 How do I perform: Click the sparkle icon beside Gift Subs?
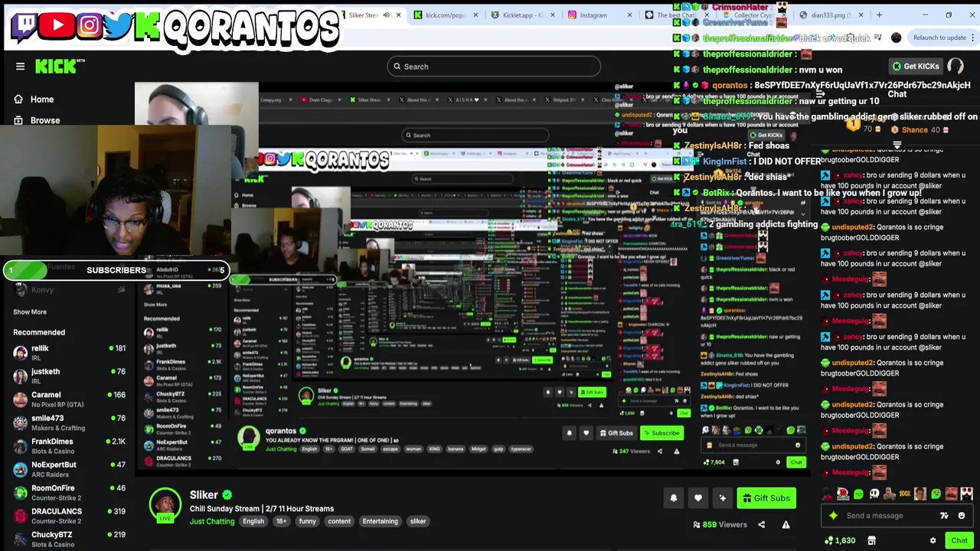(723, 498)
